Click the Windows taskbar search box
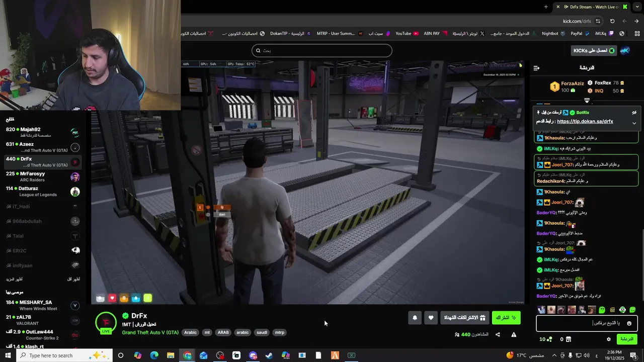This screenshot has width=644, height=362. tap(64, 355)
